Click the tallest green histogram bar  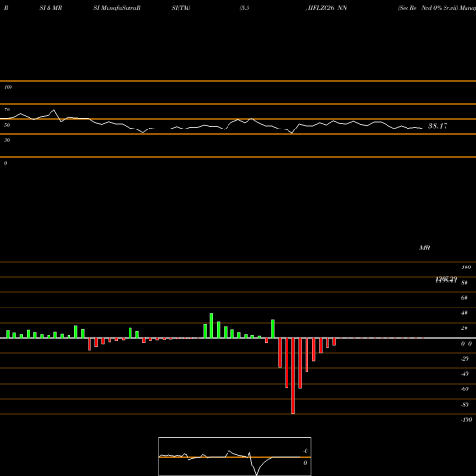(211, 326)
